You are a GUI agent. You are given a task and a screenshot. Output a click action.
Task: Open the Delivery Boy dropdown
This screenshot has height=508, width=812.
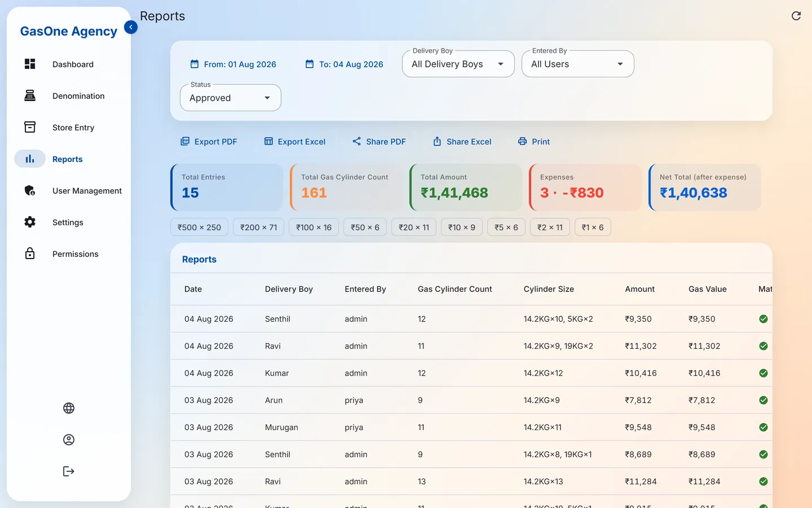tap(458, 64)
